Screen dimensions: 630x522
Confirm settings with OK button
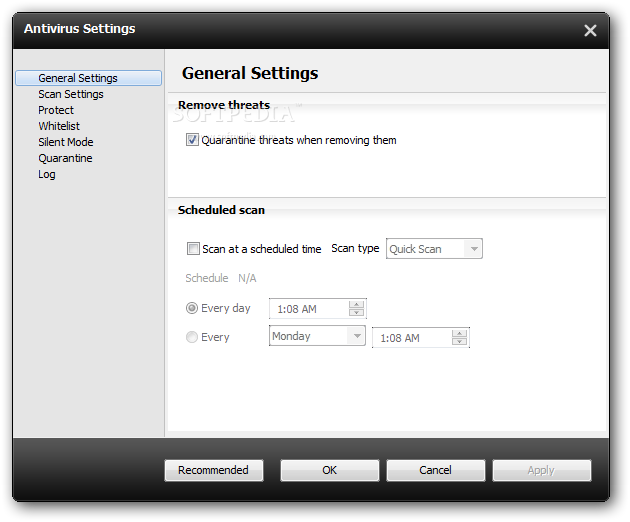329,470
